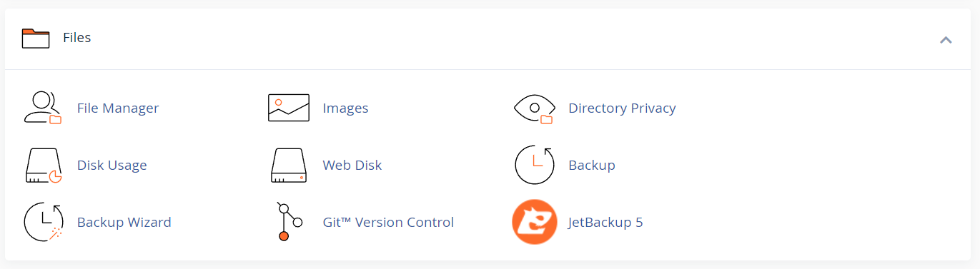Open the Disk Usage link
This screenshot has width=980, height=269.
click(112, 166)
